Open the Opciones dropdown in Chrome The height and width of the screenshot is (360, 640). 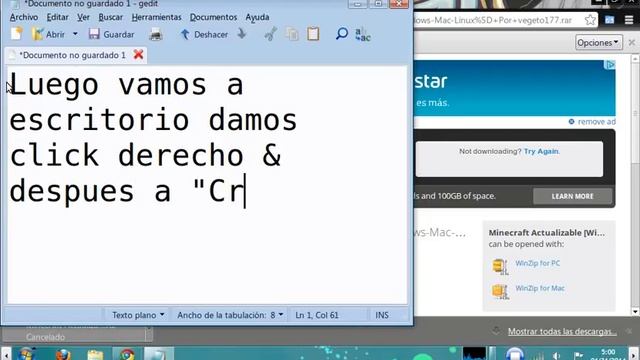tap(599, 42)
